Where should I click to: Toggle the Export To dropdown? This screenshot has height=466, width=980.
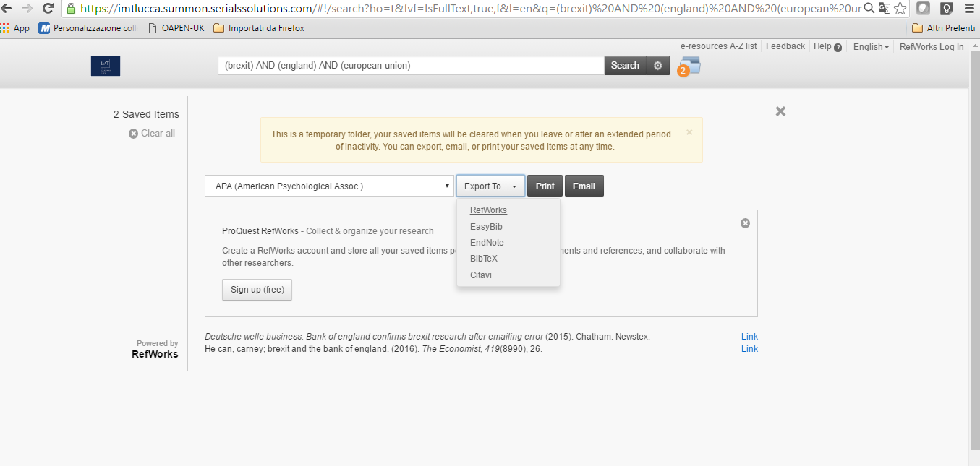[x=490, y=186]
